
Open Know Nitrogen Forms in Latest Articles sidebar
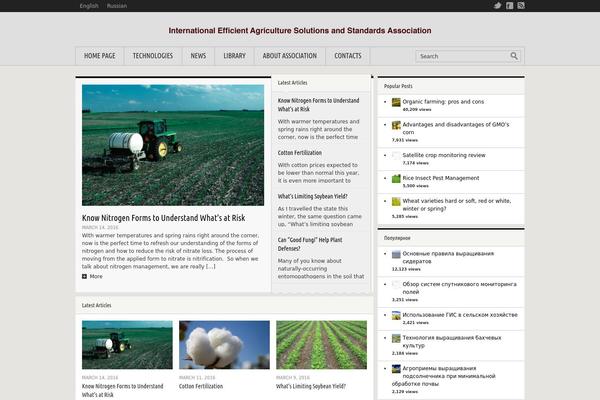318,105
